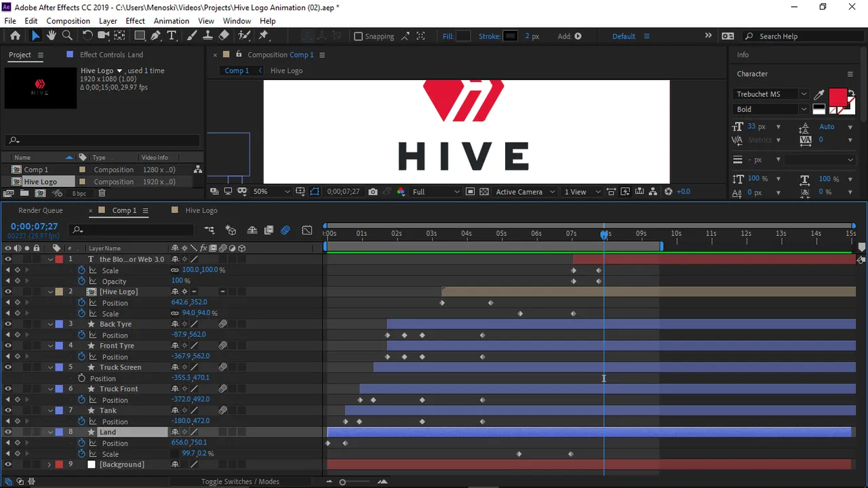Click the red fill color swatch in Character
This screenshot has width=868, height=488.
pyautogui.click(x=837, y=98)
